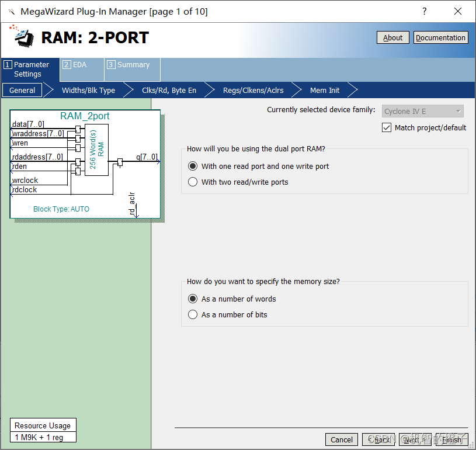Viewport: 476px width, 450px height.
Task: Click the rd_aclr port label
Action: tap(132, 203)
